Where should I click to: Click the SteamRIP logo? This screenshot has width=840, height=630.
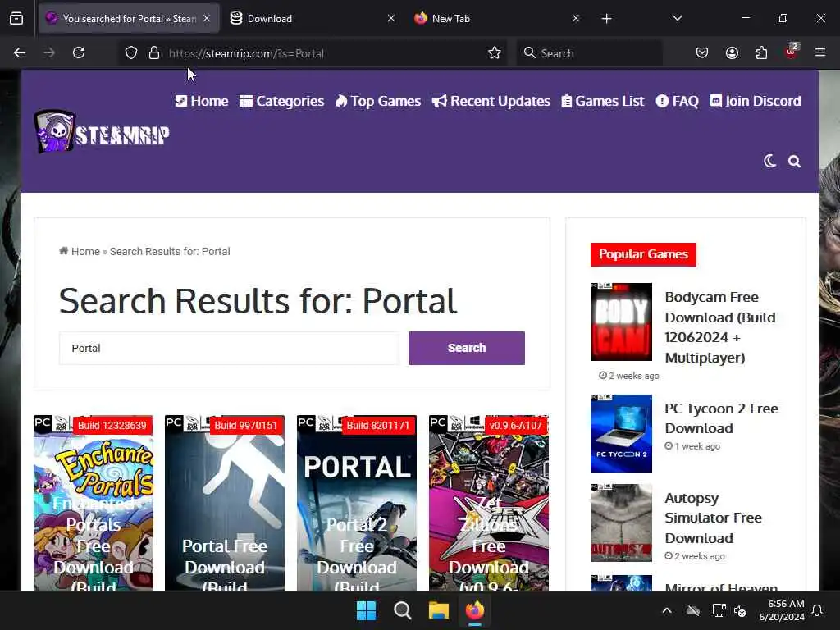pos(102,132)
